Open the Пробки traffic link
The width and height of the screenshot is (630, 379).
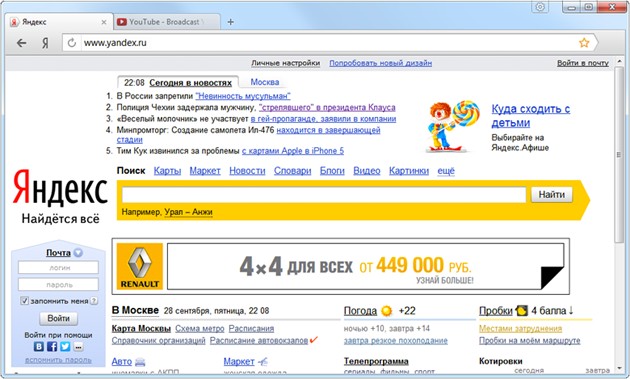point(496,311)
